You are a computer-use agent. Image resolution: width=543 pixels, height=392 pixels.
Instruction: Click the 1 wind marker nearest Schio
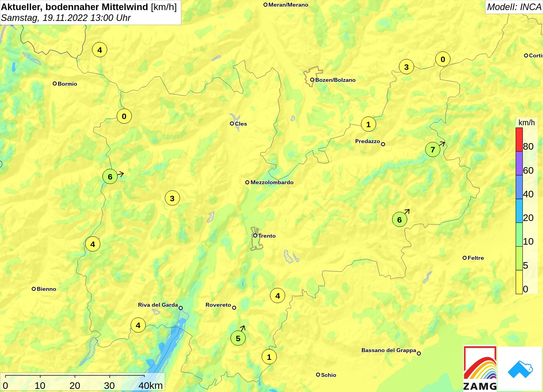coord(269,357)
